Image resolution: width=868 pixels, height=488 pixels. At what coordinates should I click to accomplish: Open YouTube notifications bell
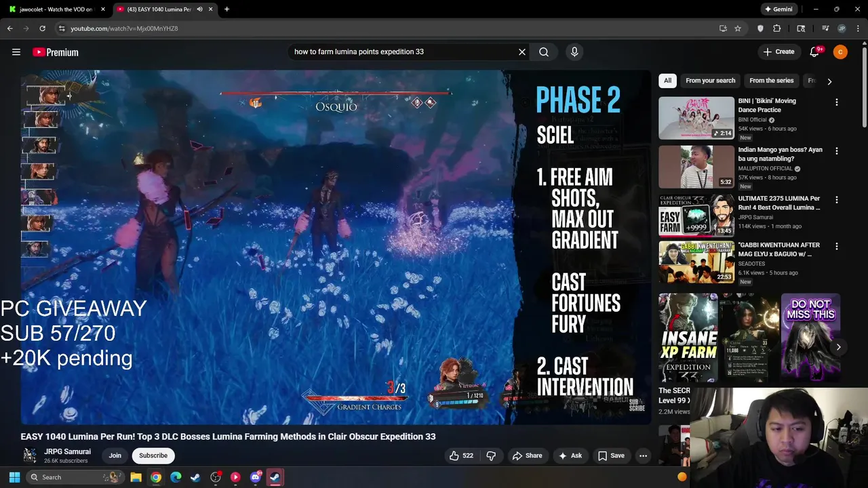pos(815,52)
